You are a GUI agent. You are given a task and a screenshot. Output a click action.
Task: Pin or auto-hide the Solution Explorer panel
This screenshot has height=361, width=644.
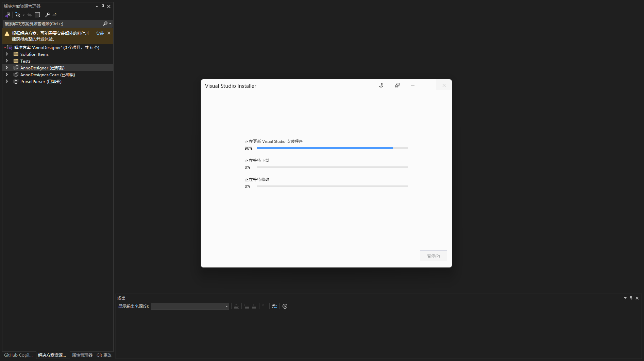103,6
